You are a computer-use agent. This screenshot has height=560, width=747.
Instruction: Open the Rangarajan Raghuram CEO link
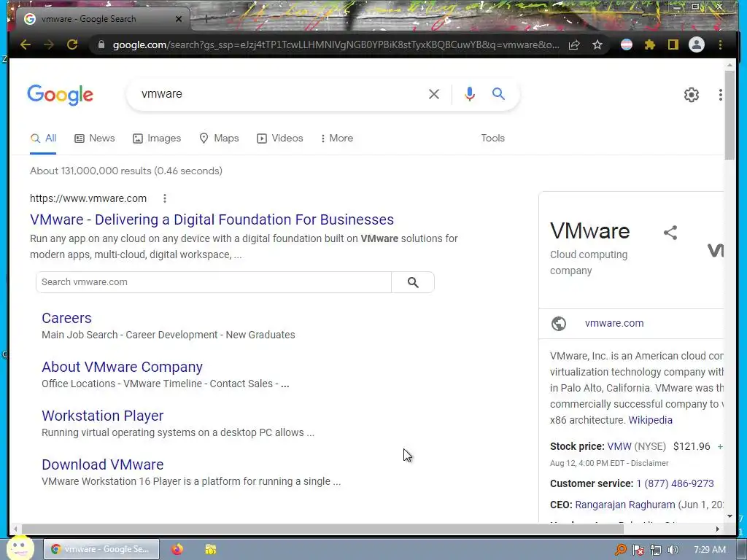625,505
